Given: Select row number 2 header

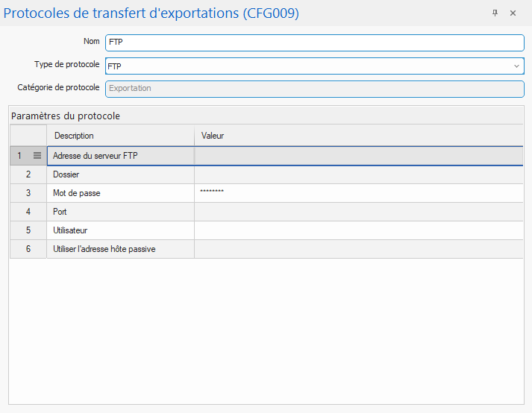Looking at the screenshot, I should point(28,174).
